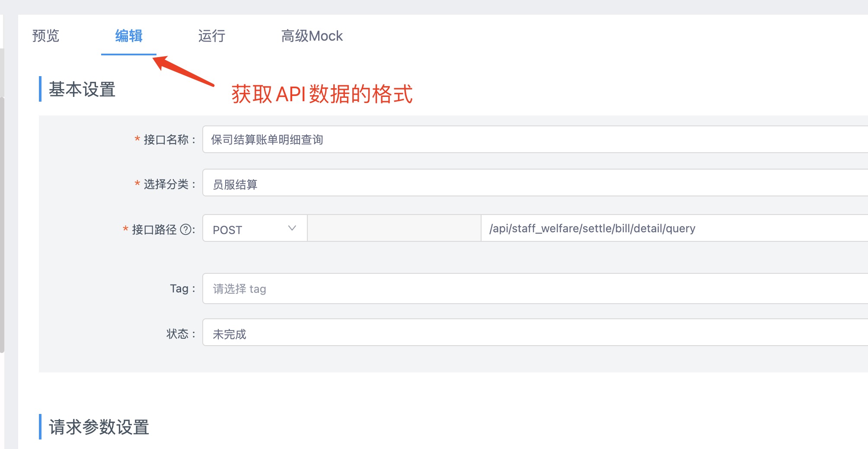Click the POST dropdown chevron arrow
The image size is (868, 449).
click(292, 228)
